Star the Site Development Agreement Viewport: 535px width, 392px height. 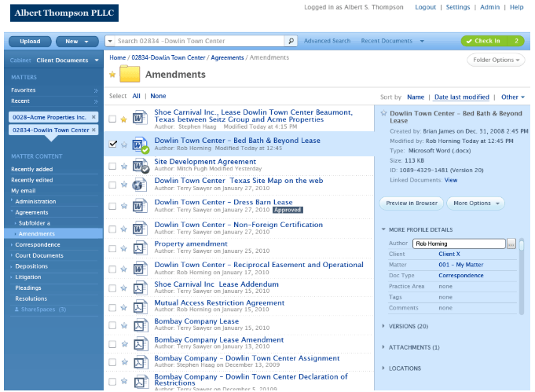click(124, 166)
